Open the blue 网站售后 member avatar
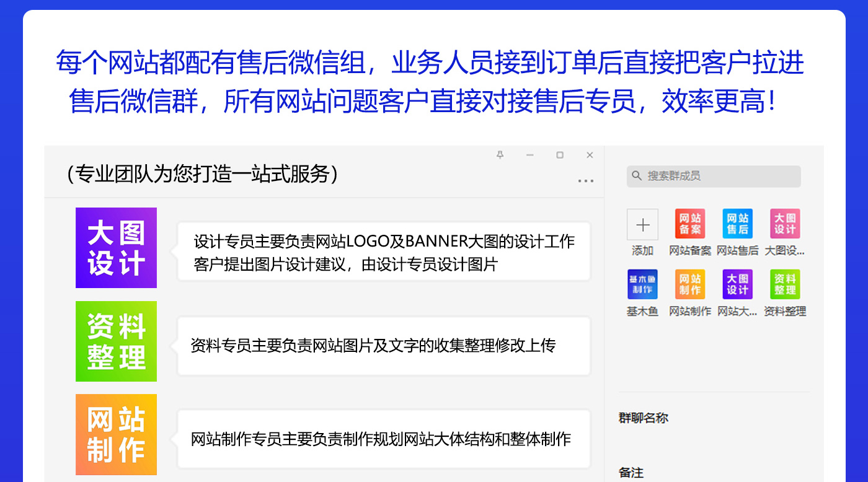The width and height of the screenshot is (868, 482). tap(737, 224)
